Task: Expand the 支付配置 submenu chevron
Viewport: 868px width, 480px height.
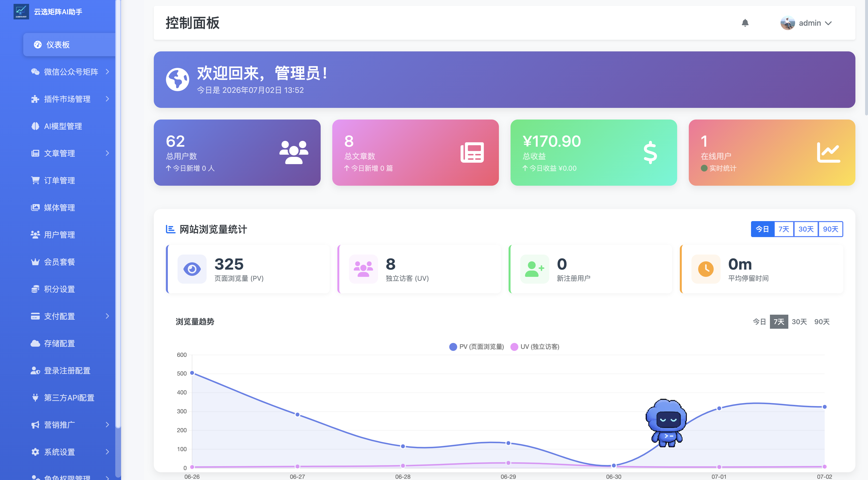Action: (x=108, y=316)
